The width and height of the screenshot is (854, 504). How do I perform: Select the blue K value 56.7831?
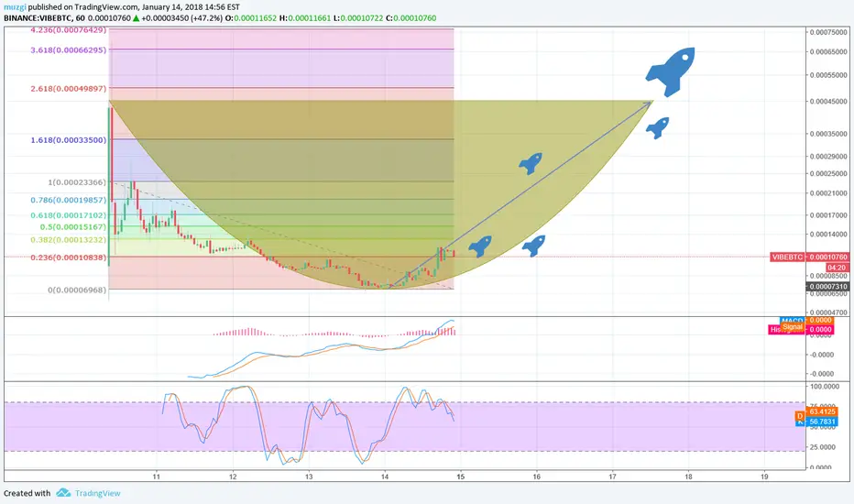822,422
